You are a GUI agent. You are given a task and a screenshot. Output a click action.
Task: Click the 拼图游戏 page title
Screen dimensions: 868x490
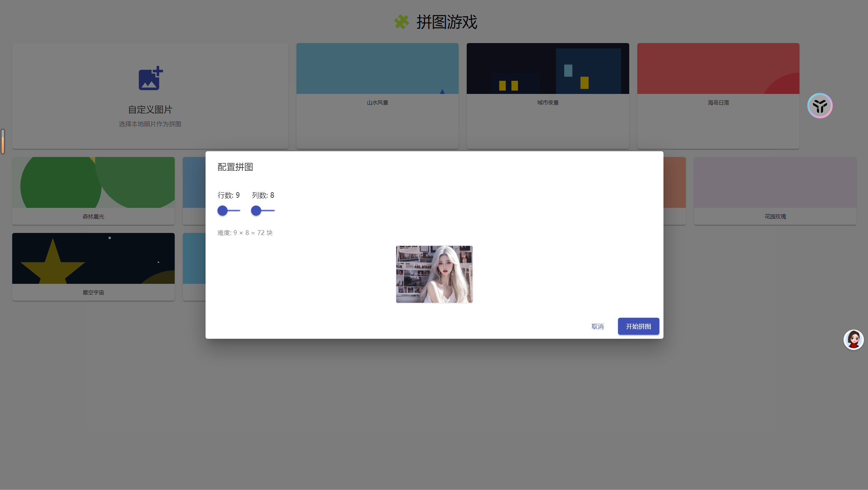click(446, 22)
